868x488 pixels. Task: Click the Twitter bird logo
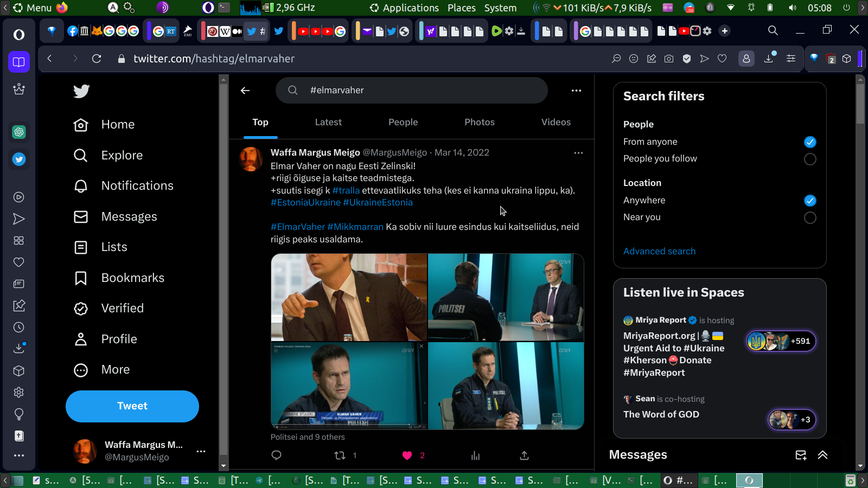point(81,91)
